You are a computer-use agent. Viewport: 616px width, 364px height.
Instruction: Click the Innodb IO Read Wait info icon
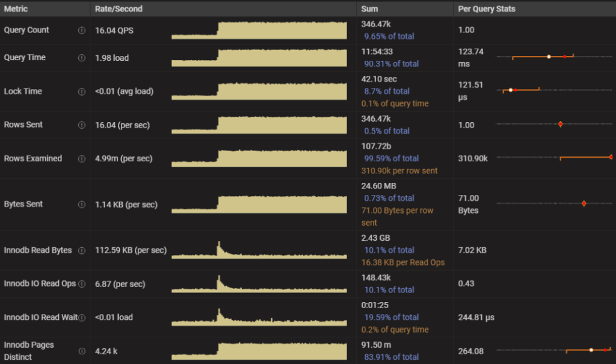[82, 317]
